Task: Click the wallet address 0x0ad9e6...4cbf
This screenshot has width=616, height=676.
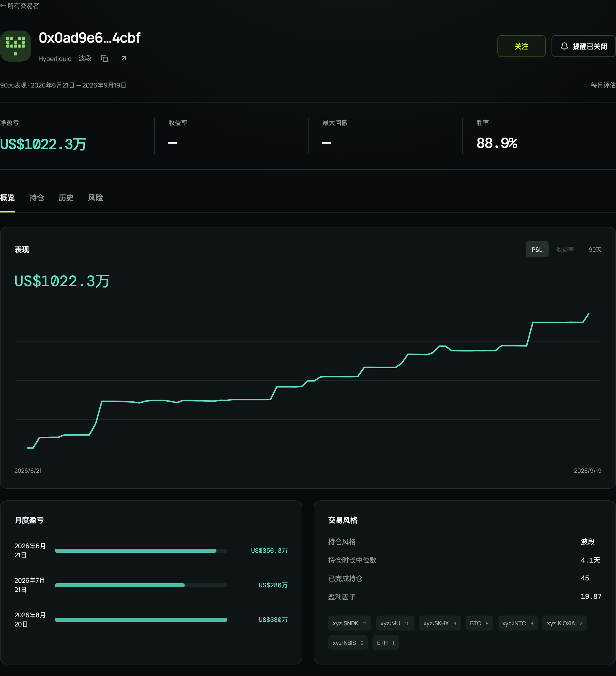Action: pyautogui.click(x=90, y=37)
